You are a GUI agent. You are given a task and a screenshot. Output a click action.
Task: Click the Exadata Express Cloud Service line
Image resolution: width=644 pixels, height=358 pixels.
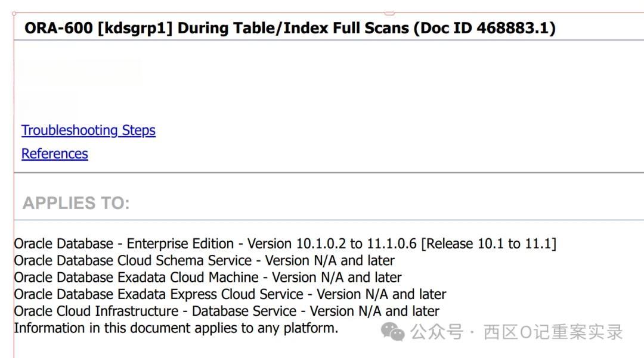pos(230,294)
